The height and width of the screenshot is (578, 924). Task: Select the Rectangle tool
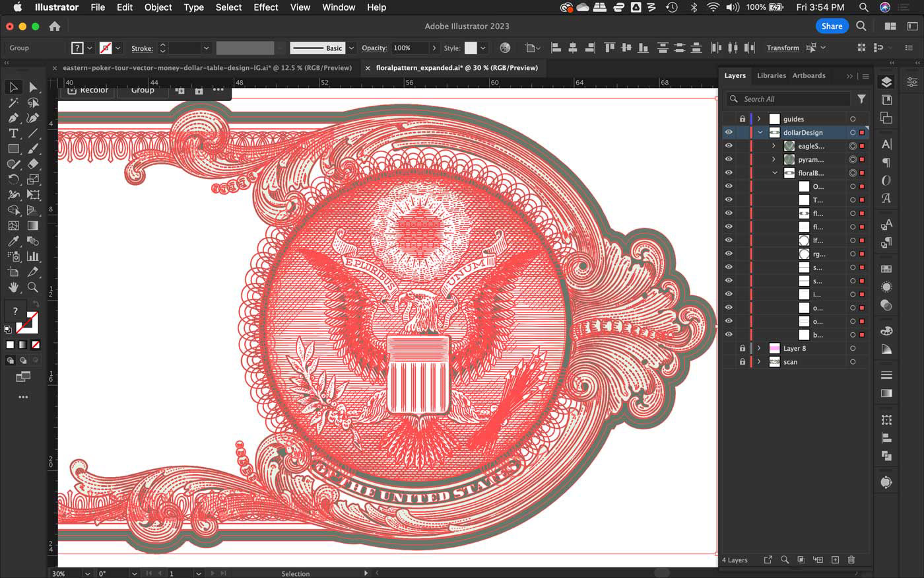[13, 149]
